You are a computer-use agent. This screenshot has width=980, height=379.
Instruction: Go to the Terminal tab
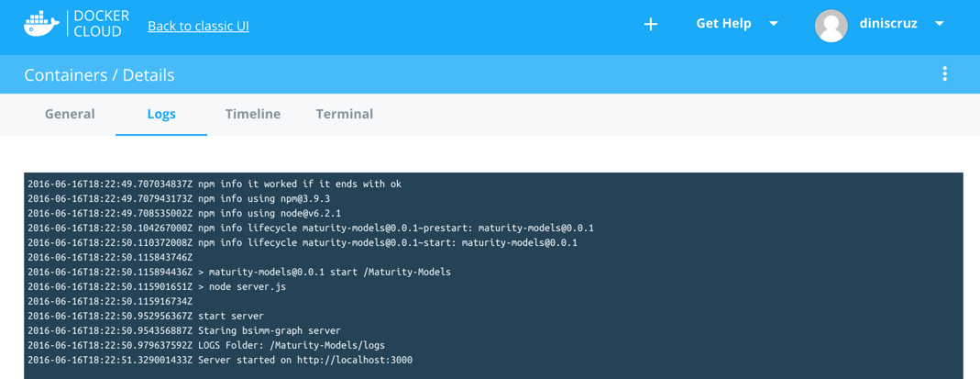point(345,114)
